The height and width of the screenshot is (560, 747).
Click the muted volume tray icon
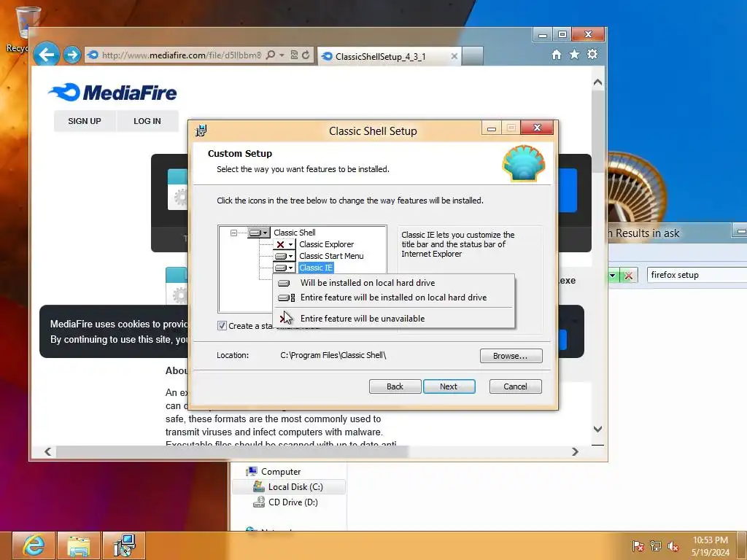pyautogui.click(x=673, y=546)
